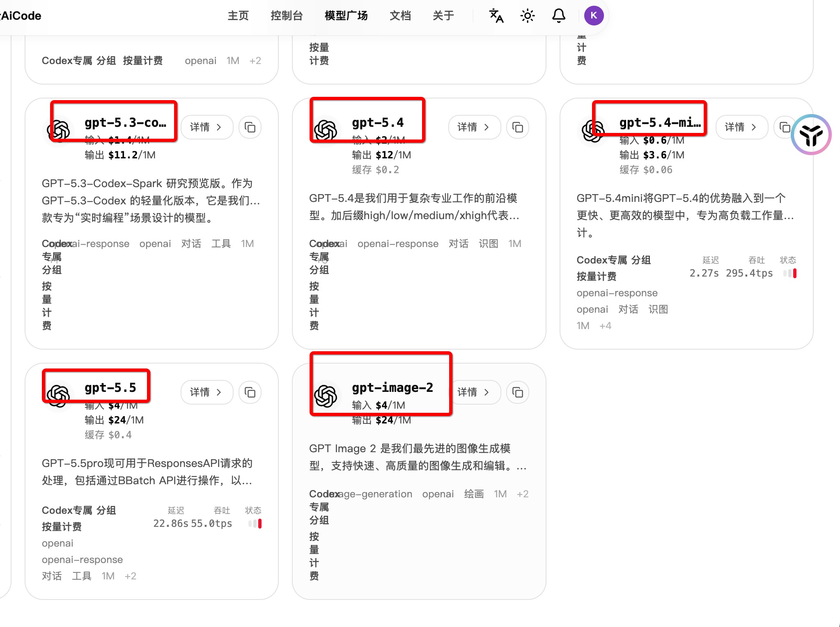Expand the +2 tags on top-left card
This screenshot has height=627, width=840.
tap(255, 61)
